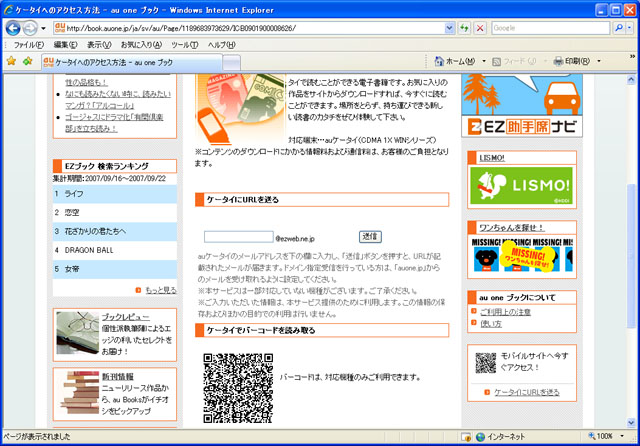
Task: Open the recent pages dropdown beside Forward
Action: (43, 28)
